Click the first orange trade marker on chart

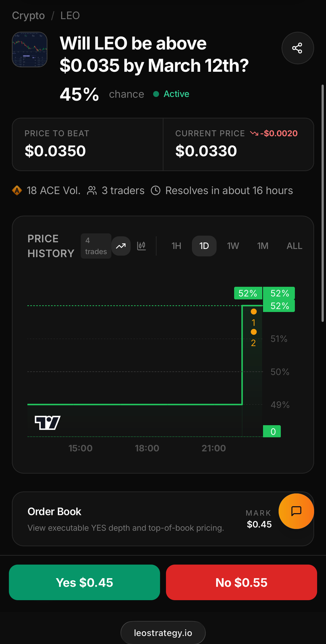254,312
